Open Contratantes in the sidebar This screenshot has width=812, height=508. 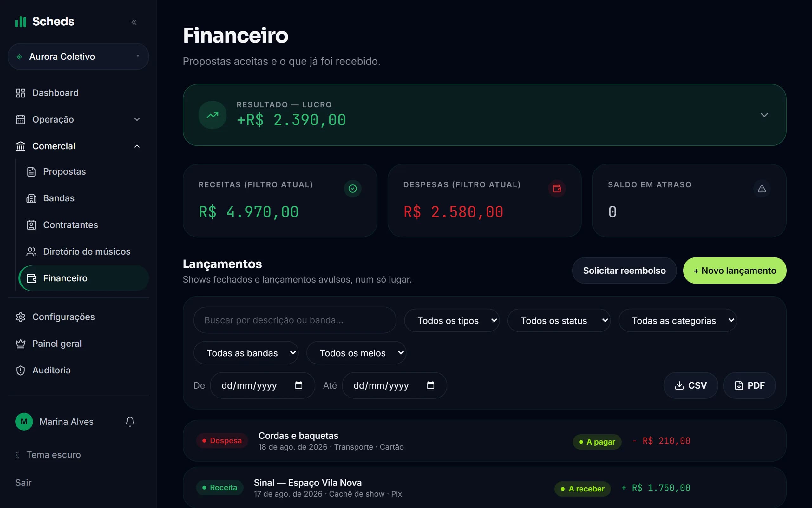84,225
